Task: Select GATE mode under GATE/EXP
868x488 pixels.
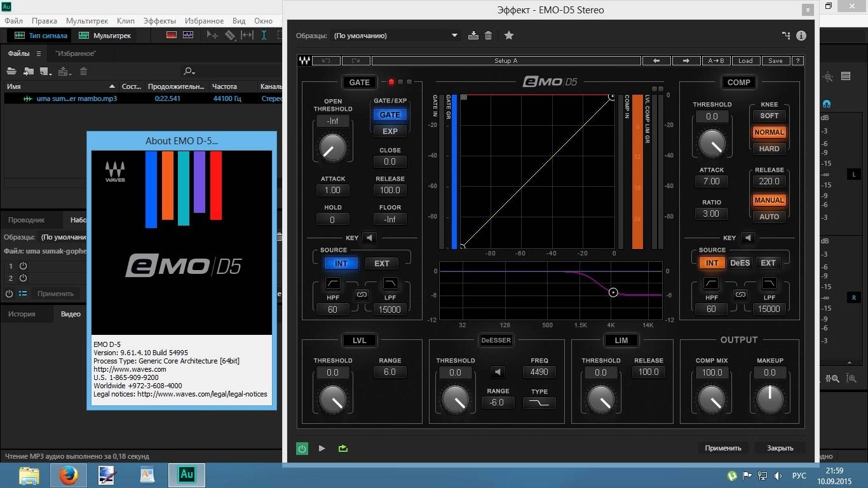Action: click(x=390, y=115)
